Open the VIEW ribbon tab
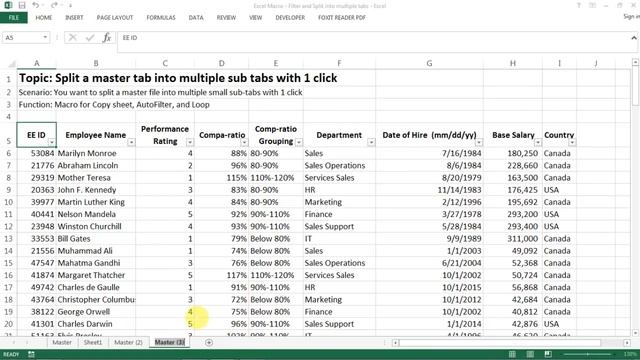Viewport: 640px width, 360px height. [x=256, y=18]
